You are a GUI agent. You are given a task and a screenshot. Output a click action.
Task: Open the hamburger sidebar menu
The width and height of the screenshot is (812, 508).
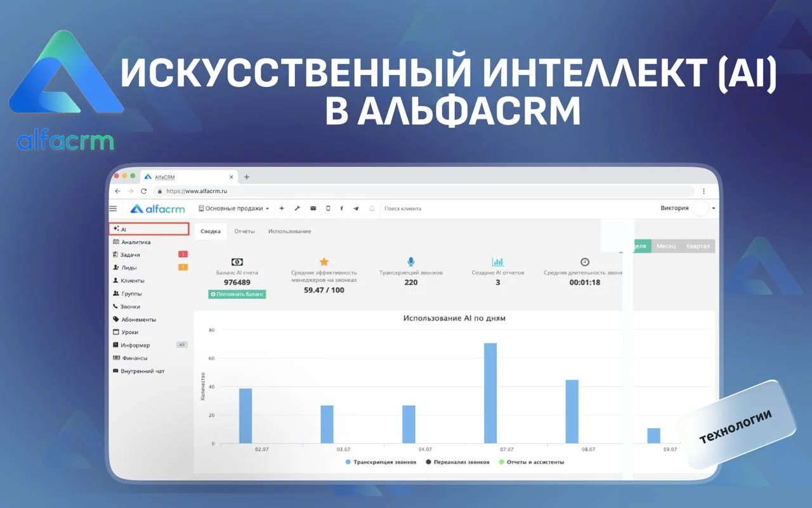tap(113, 208)
